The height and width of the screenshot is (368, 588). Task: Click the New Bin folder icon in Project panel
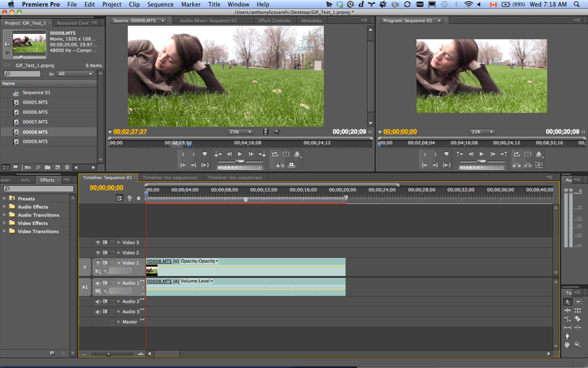pos(48,168)
